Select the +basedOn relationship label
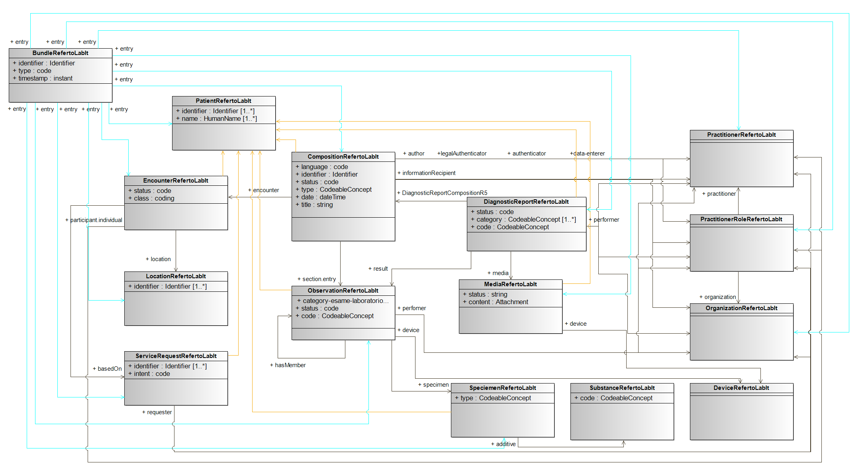The image size is (868, 470). pyautogui.click(x=108, y=368)
